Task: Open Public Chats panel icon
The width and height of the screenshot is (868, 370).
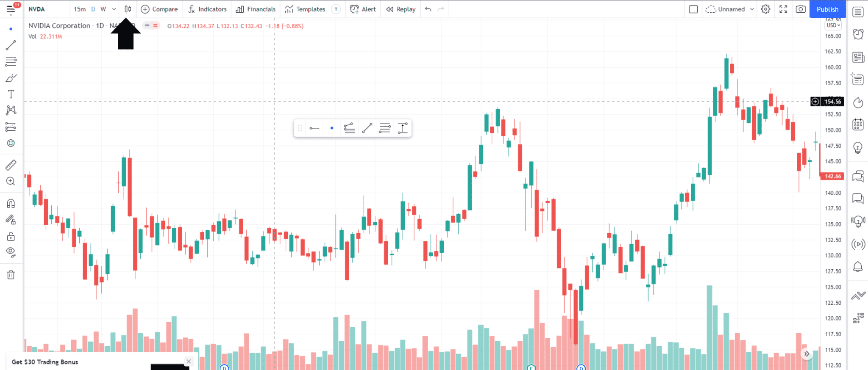Action: [858, 176]
